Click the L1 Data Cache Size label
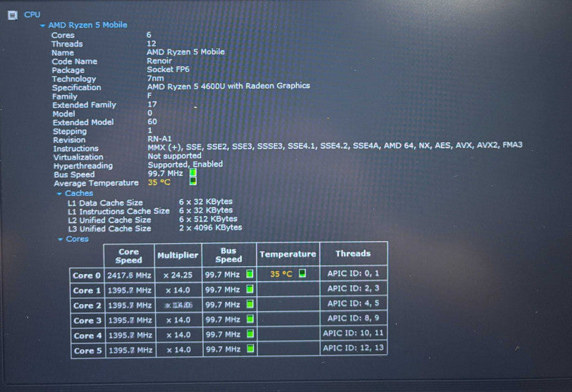 pos(105,203)
